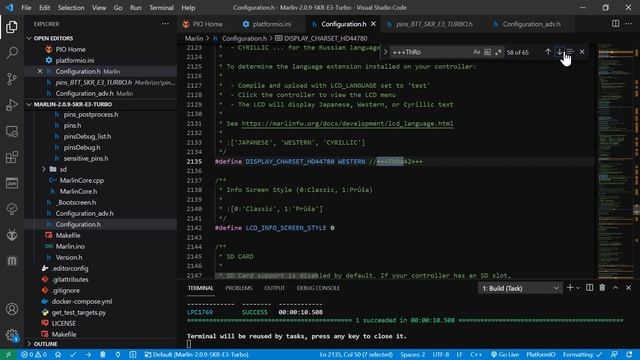
Task: Expand replace field in find widget
Action: click(x=385, y=52)
